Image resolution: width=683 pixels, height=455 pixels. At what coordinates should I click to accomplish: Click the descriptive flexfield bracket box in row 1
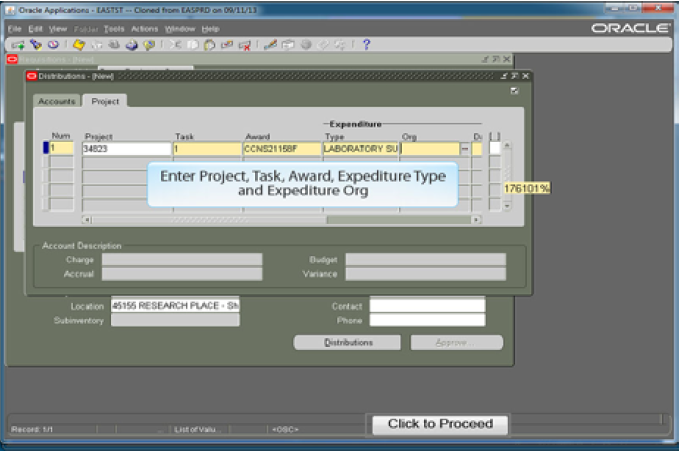click(494, 148)
